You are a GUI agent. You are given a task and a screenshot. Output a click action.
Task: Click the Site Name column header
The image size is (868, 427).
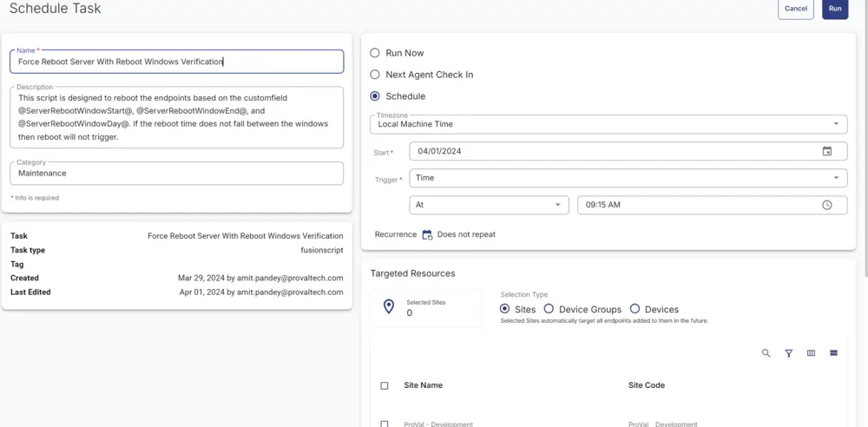(423, 385)
